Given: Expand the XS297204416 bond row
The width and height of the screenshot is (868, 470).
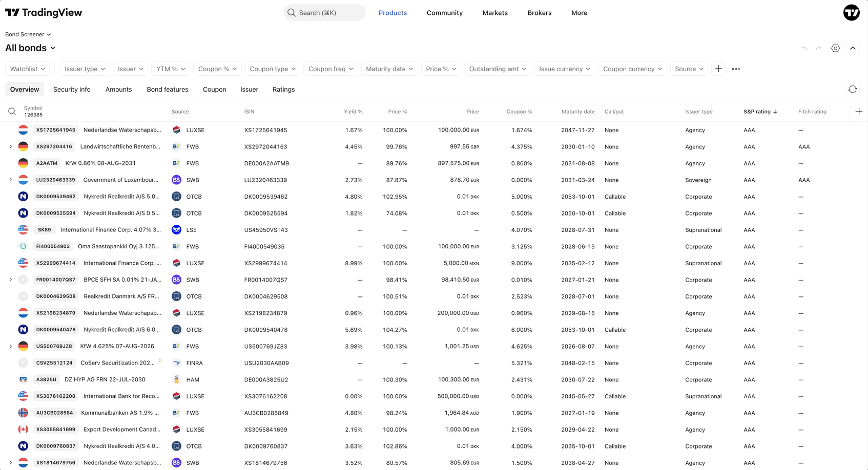Looking at the screenshot, I should pos(11,146).
